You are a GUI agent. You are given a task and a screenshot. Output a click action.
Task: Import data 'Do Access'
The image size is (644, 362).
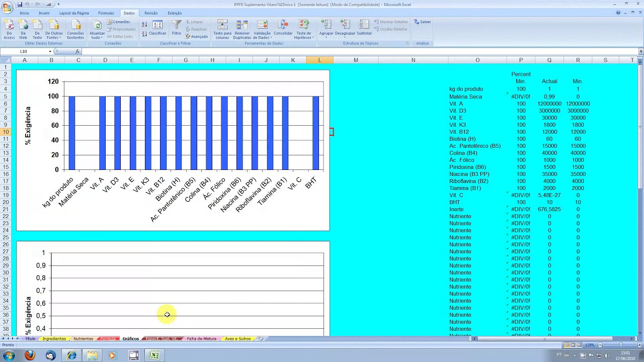click(x=9, y=30)
